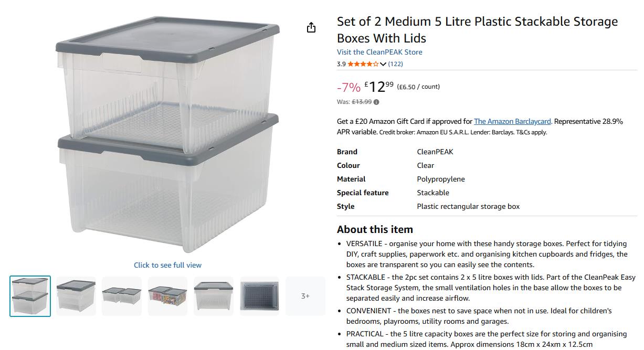Visit the CleanPEAK Store

point(379,52)
